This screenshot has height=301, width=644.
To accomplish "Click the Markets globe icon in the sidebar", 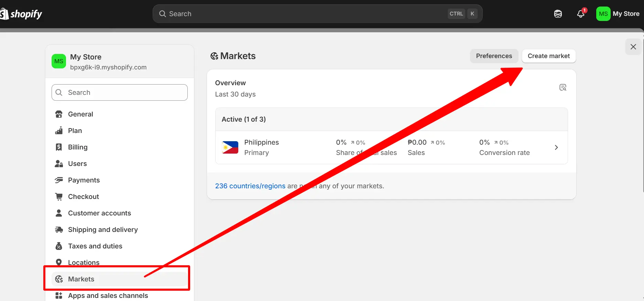I will [59, 279].
